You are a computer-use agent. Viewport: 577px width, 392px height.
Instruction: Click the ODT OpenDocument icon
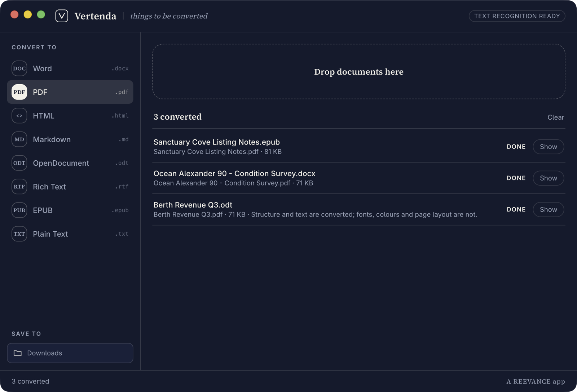pyautogui.click(x=19, y=163)
